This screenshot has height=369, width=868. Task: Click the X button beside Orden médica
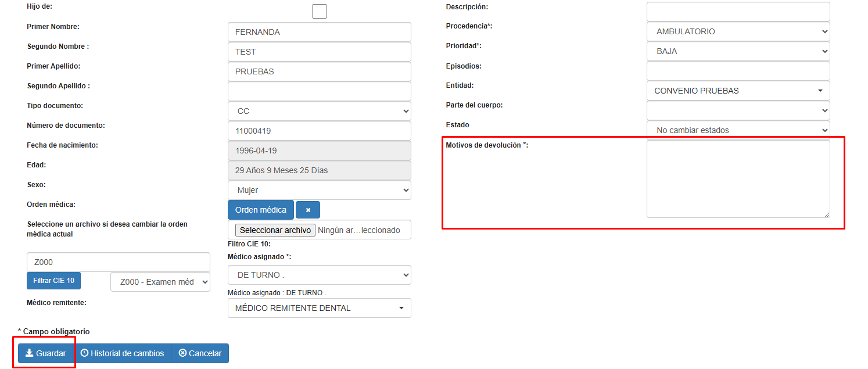pyautogui.click(x=308, y=210)
